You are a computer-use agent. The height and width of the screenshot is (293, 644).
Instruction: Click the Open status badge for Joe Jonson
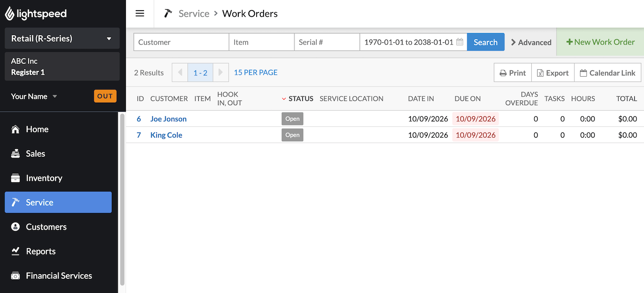293,119
